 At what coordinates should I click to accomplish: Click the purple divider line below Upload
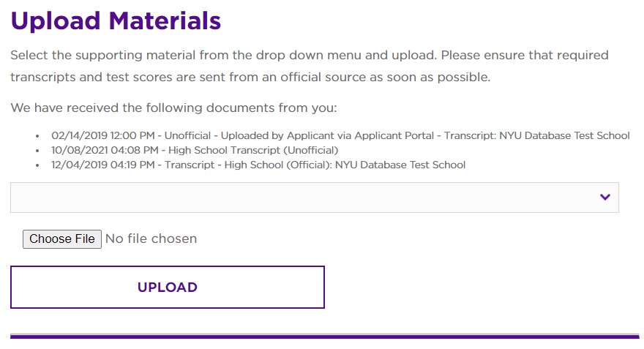pos(324,337)
